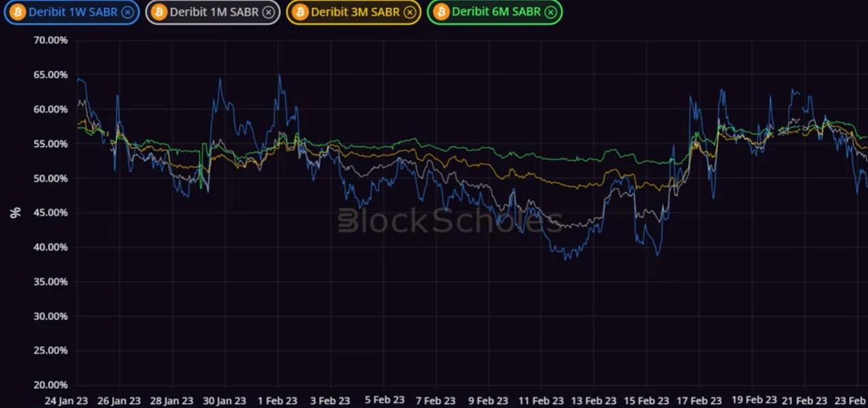Click the 17 Feb 23 date label
The height and width of the screenshot is (408, 868).
click(700, 401)
